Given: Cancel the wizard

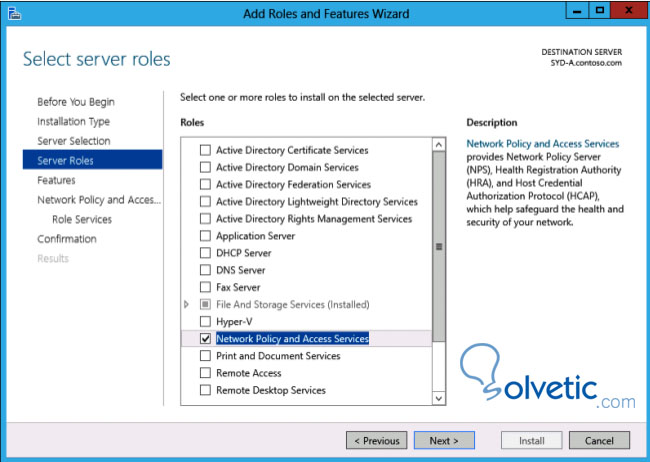Looking at the screenshot, I should click(599, 440).
